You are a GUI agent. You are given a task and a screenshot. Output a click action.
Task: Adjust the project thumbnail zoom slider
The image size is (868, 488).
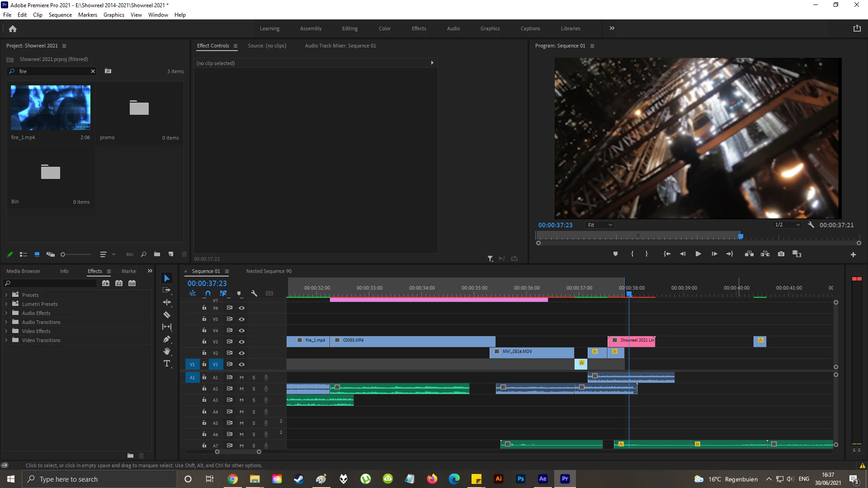click(x=63, y=254)
